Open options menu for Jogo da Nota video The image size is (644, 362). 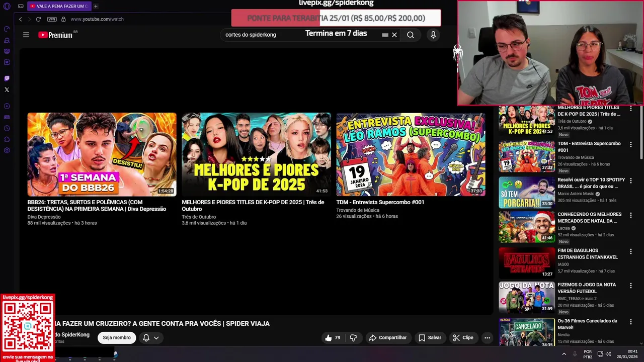pyautogui.click(x=631, y=285)
